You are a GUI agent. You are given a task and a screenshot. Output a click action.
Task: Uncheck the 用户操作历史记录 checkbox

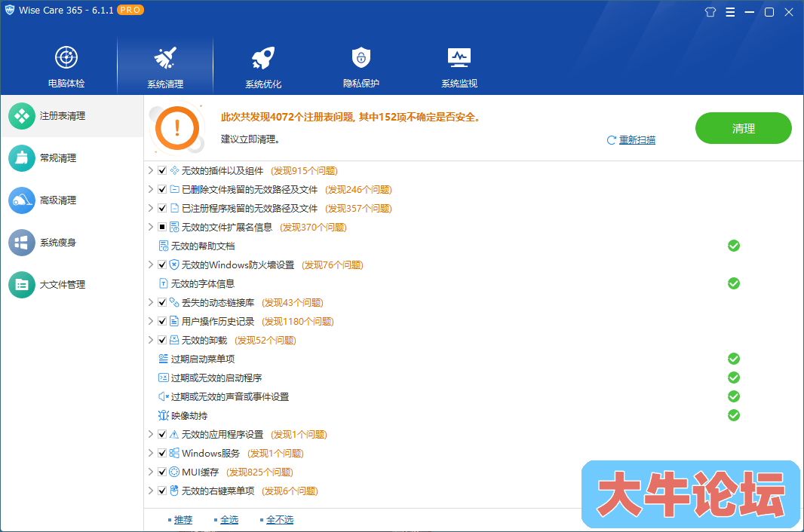click(162, 321)
